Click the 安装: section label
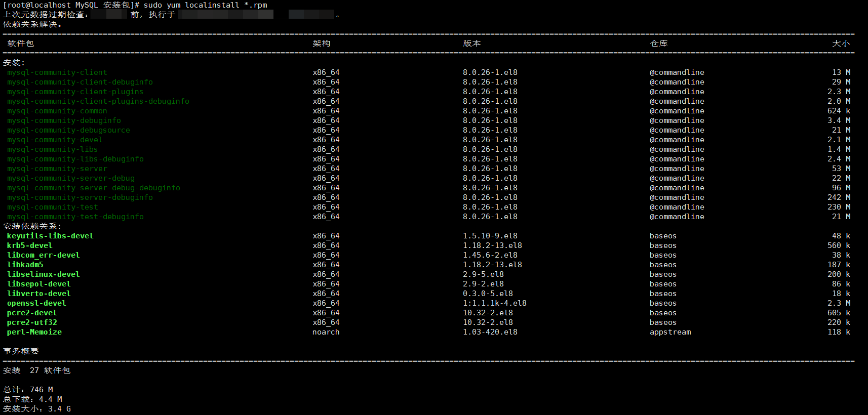This screenshot has width=868, height=415. coord(14,63)
